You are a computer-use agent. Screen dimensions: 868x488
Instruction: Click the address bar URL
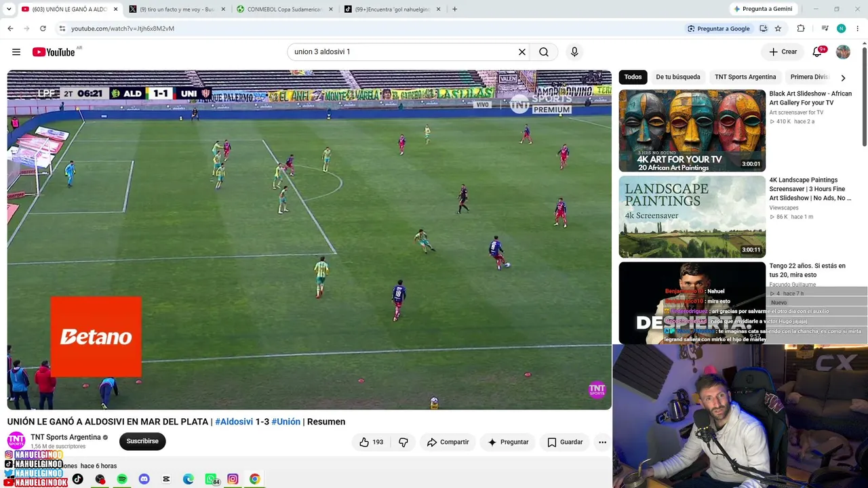tap(123, 28)
